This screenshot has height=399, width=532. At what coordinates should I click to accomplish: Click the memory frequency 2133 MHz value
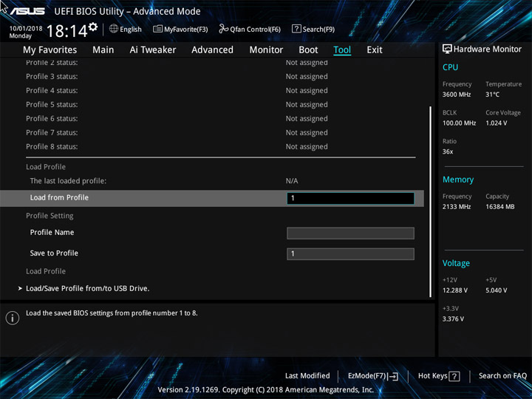(457, 207)
